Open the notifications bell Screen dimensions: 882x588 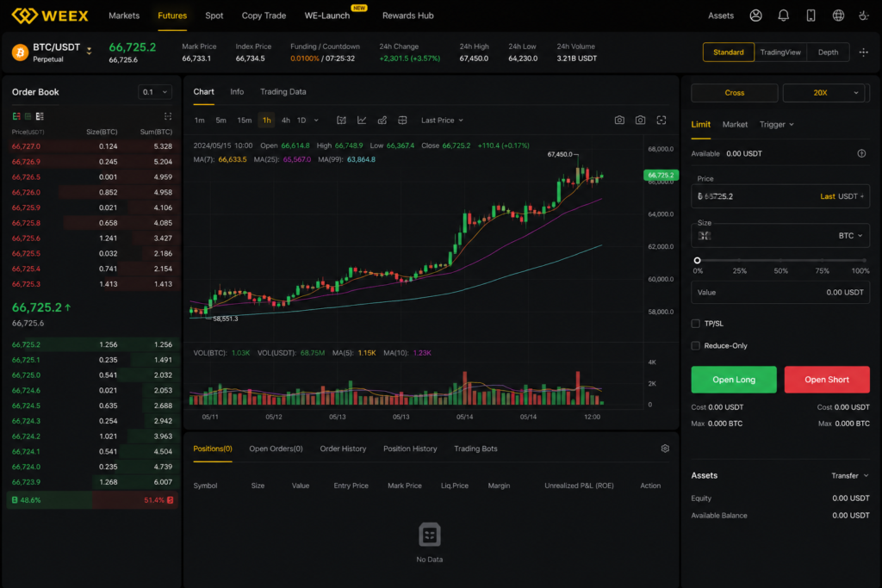coord(783,15)
